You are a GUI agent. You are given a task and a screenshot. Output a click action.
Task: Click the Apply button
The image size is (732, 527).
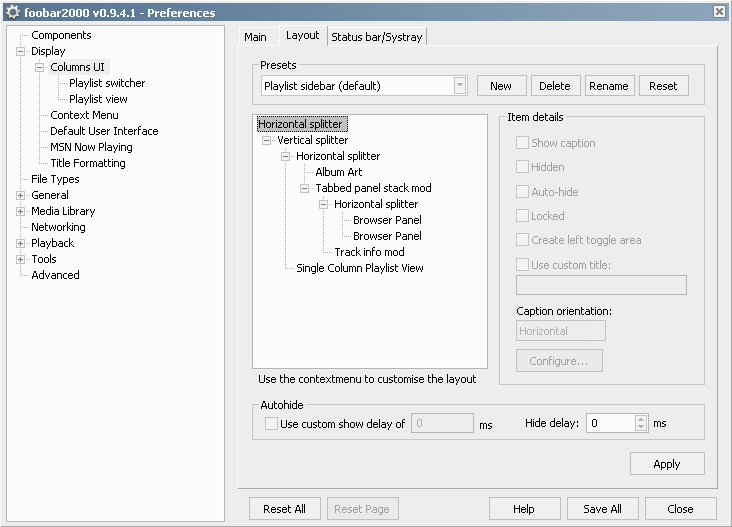coord(666,464)
